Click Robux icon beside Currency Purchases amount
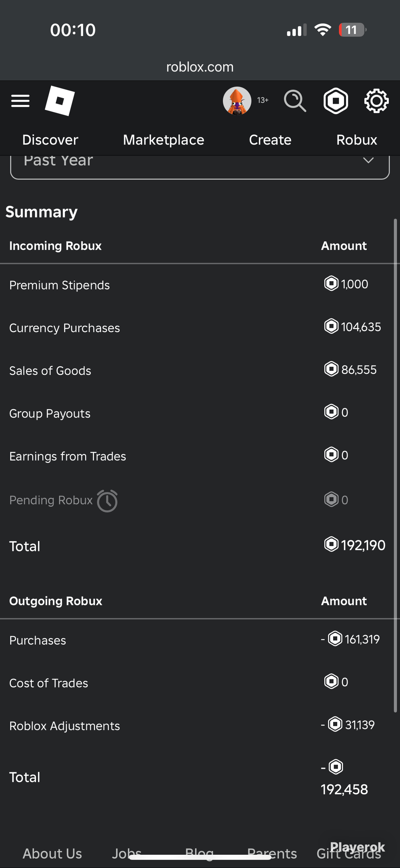 331,326
